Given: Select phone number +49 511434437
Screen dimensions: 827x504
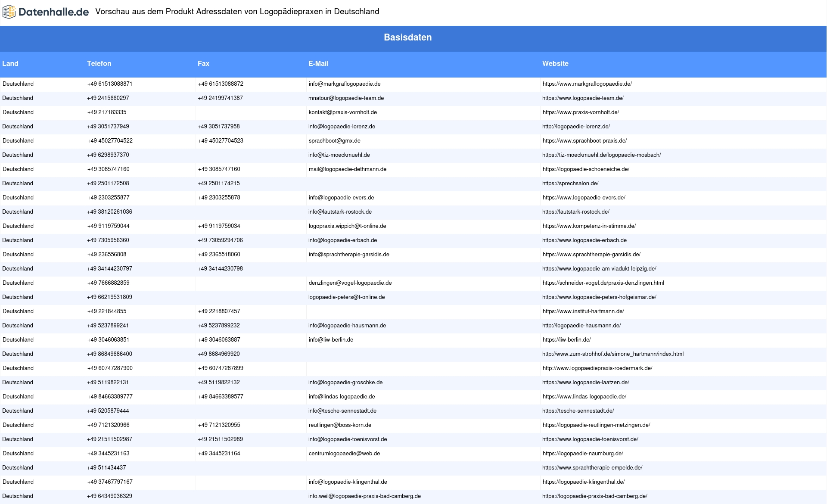Looking at the screenshot, I should pos(106,468).
